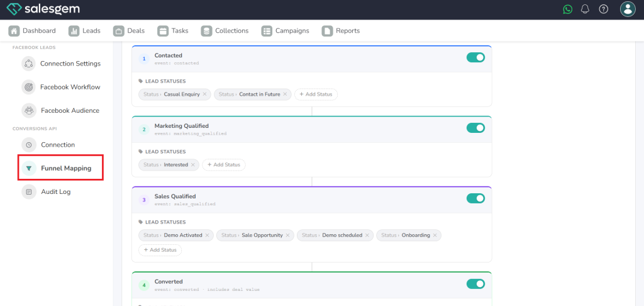
Task: Open WhatsApp icon in header
Action: pyautogui.click(x=568, y=9)
